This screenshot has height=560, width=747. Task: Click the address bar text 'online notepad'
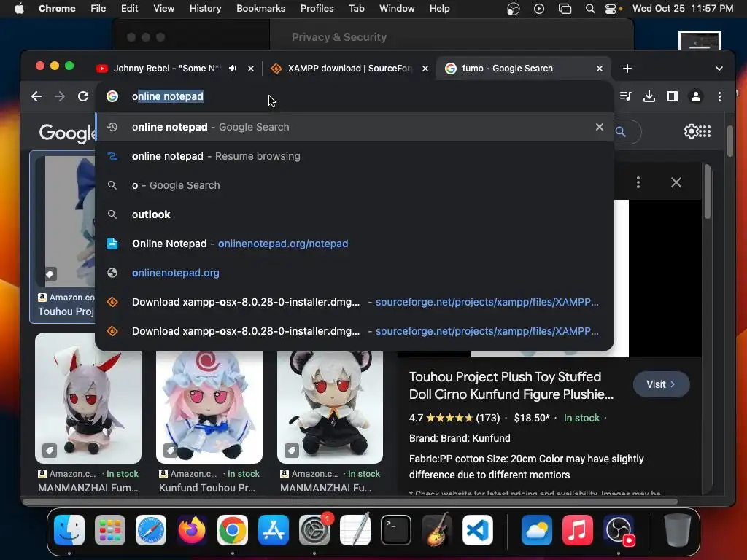click(x=168, y=96)
